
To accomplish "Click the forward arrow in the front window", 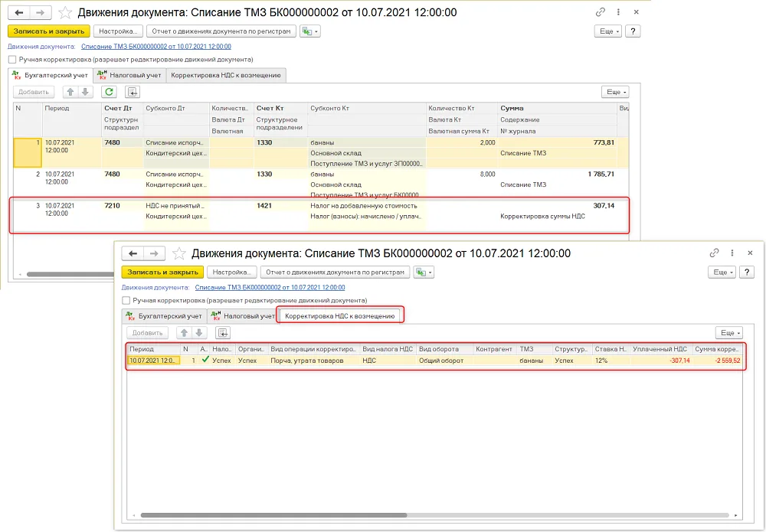I will (x=154, y=253).
